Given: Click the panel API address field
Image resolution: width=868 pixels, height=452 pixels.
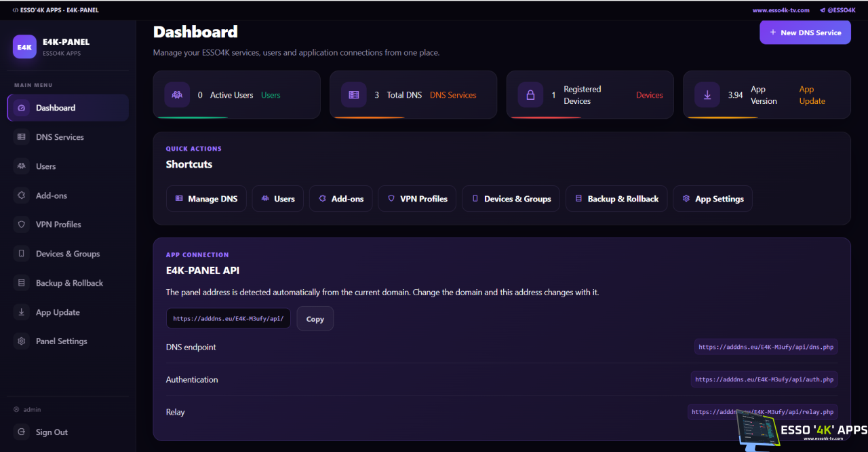Looking at the screenshot, I should [229, 319].
